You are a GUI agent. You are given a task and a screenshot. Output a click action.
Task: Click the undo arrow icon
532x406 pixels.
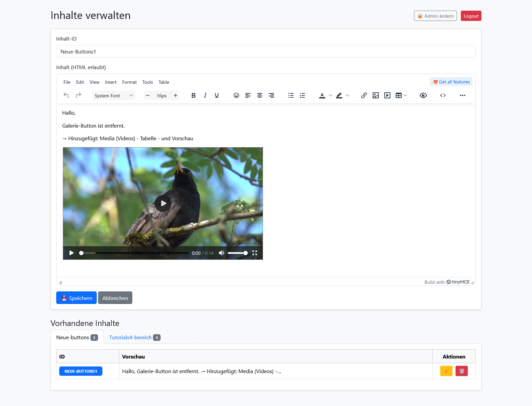pyautogui.click(x=66, y=96)
